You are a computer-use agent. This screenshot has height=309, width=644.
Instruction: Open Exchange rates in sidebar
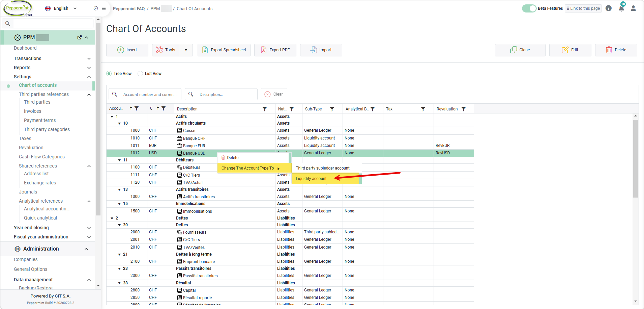point(40,183)
